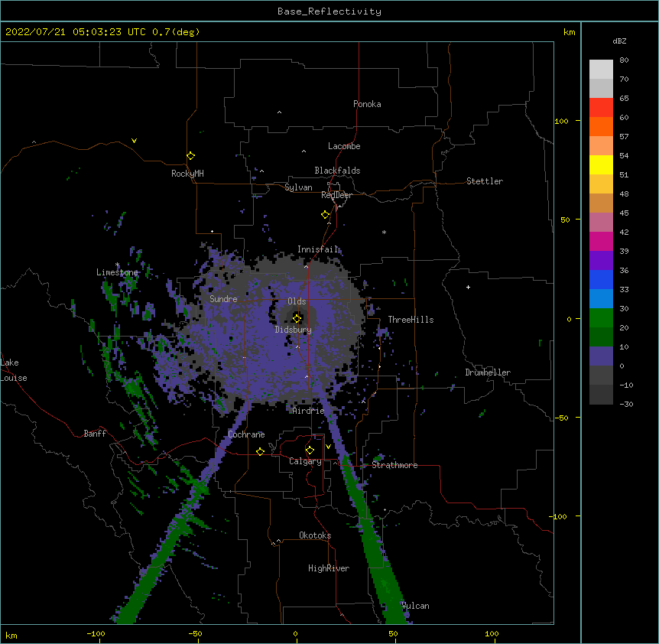The width and height of the screenshot is (659, 644).
Task: Click the yellow diamond marker above Calgary
Action: [310, 450]
